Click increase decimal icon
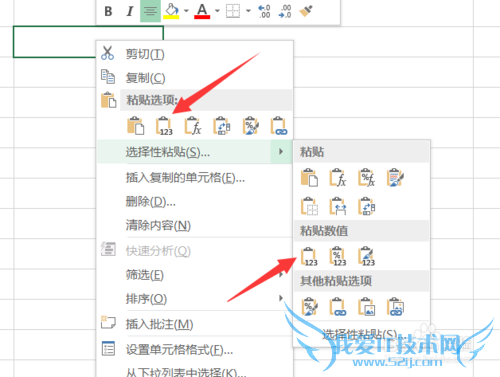Screen dimensions: 500x377 tap(264, 11)
